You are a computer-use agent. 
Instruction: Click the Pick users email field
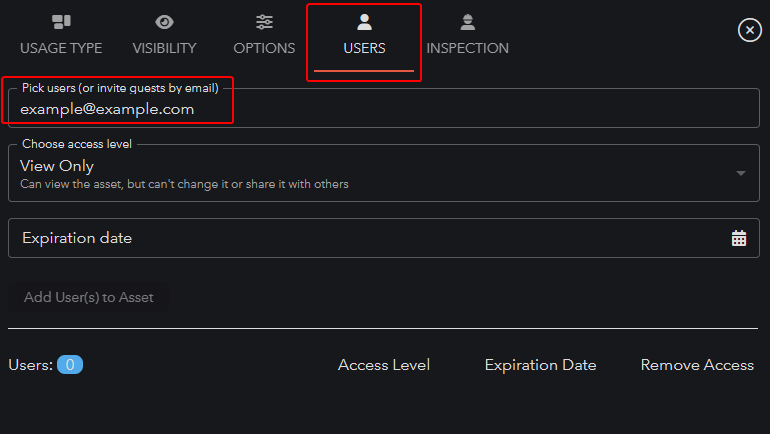pos(380,109)
